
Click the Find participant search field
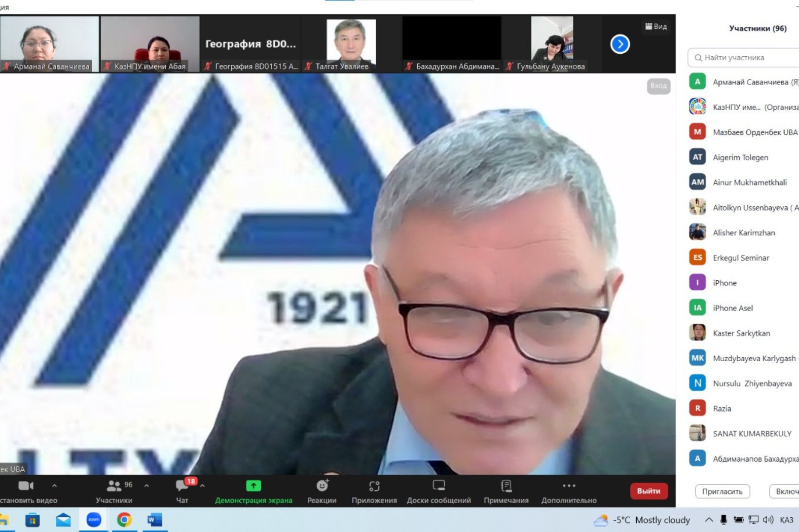click(745, 58)
